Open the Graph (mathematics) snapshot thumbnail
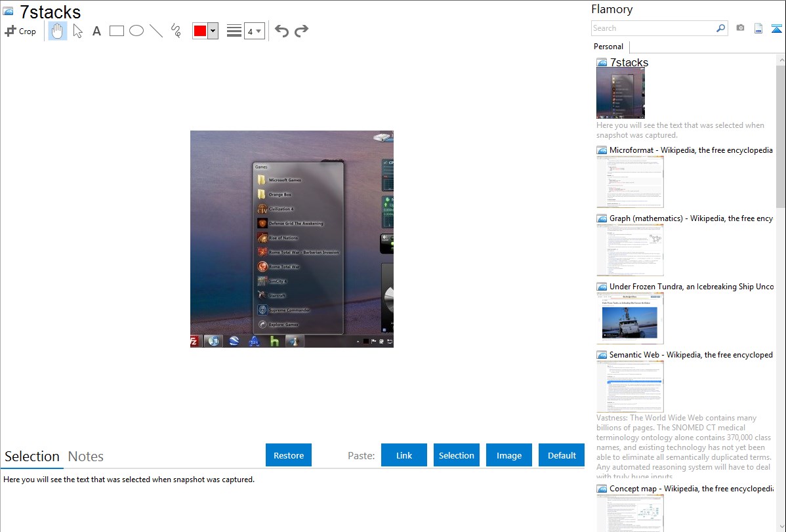 click(x=630, y=250)
